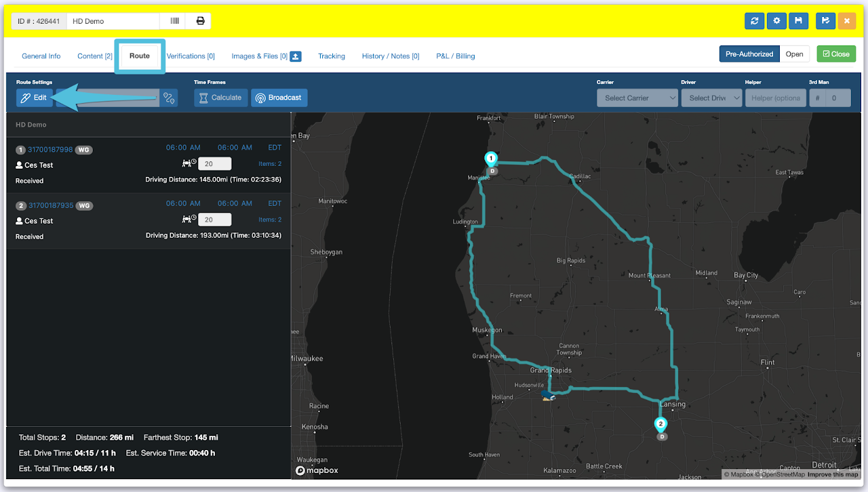The width and height of the screenshot is (868, 492).
Task: Open the Images & Files [0] tab
Action: (259, 56)
